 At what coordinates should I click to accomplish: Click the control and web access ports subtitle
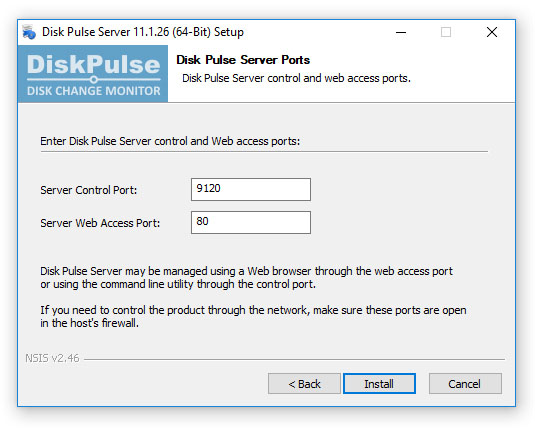296,79
